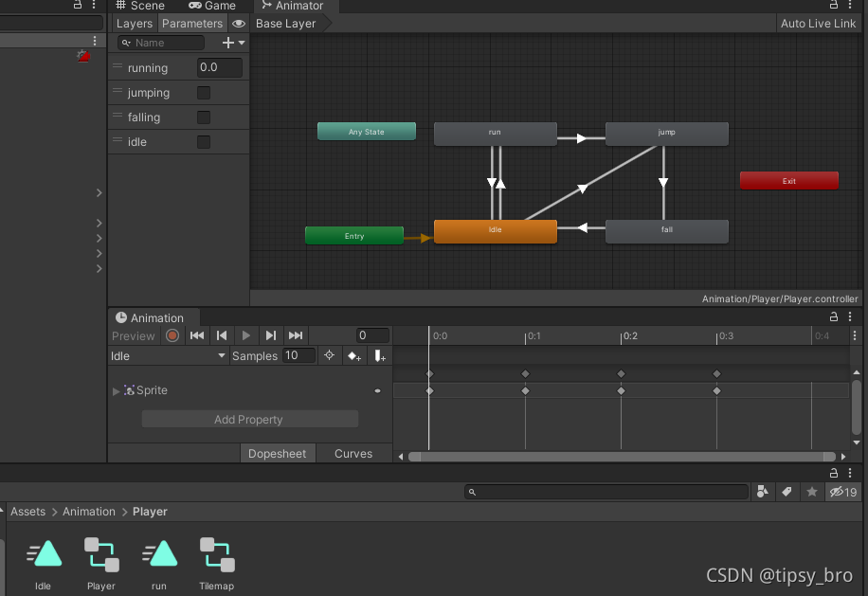This screenshot has height=596, width=868.
Task: Search by label icon in Project
Action: point(787,492)
